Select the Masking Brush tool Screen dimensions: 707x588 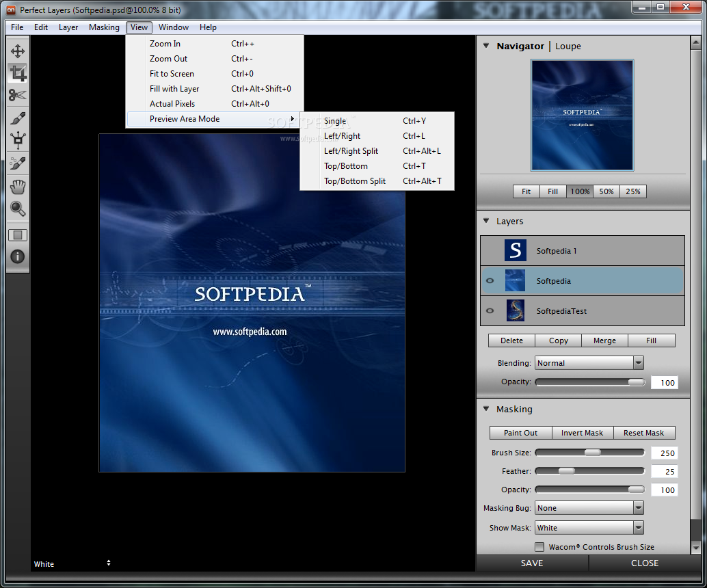(x=18, y=118)
